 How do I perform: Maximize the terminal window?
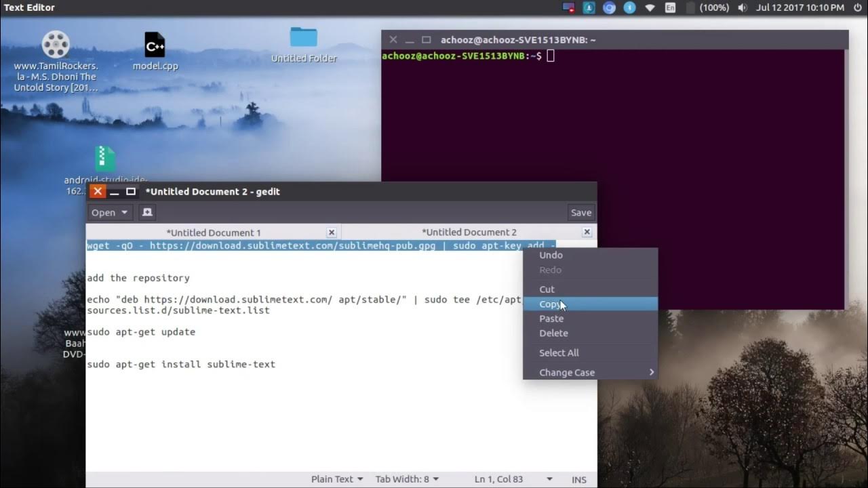[x=426, y=40]
